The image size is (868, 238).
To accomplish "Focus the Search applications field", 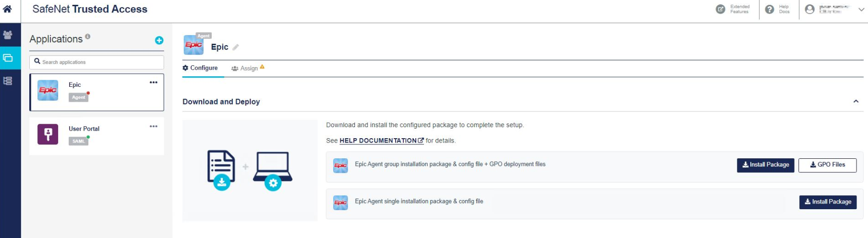I will pyautogui.click(x=96, y=62).
